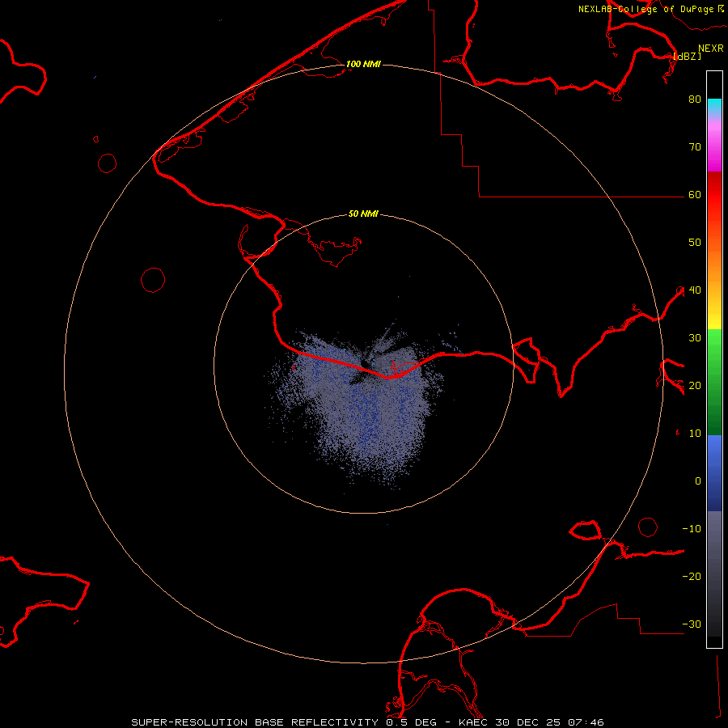Click the magenta segment of the reflectivity color bar
This screenshot has height=728, width=728.
(x=714, y=146)
